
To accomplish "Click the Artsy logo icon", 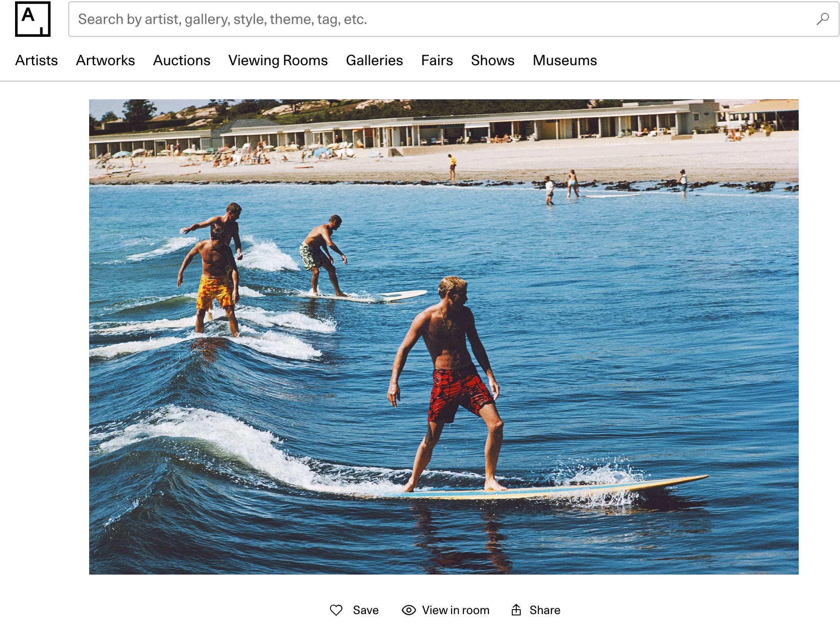I will 33,19.
